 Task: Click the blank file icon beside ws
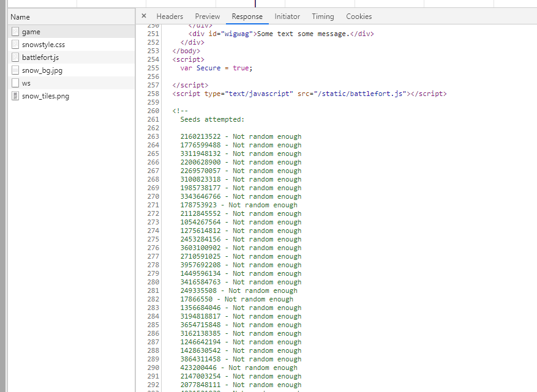pos(15,83)
